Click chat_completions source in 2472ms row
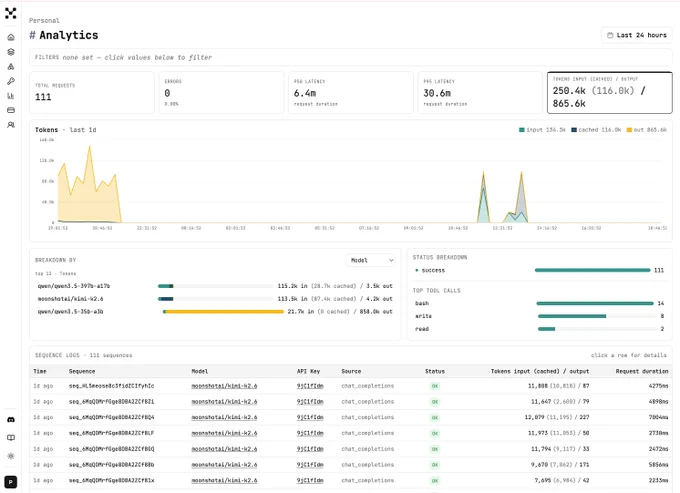This screenshot has height=493, width=680. pyautogui.click(x=367, y=449)
